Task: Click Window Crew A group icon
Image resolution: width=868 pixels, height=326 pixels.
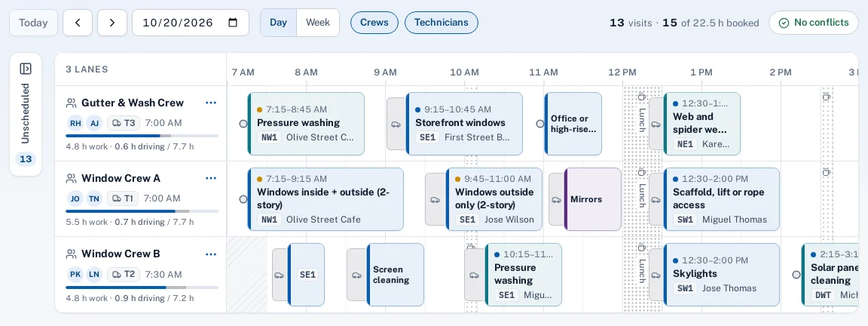Action: (71, 178)
